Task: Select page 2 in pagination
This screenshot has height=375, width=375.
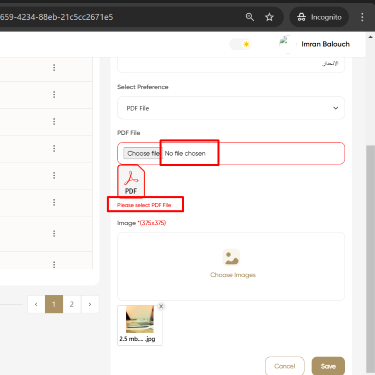Action: pos(72,304)
